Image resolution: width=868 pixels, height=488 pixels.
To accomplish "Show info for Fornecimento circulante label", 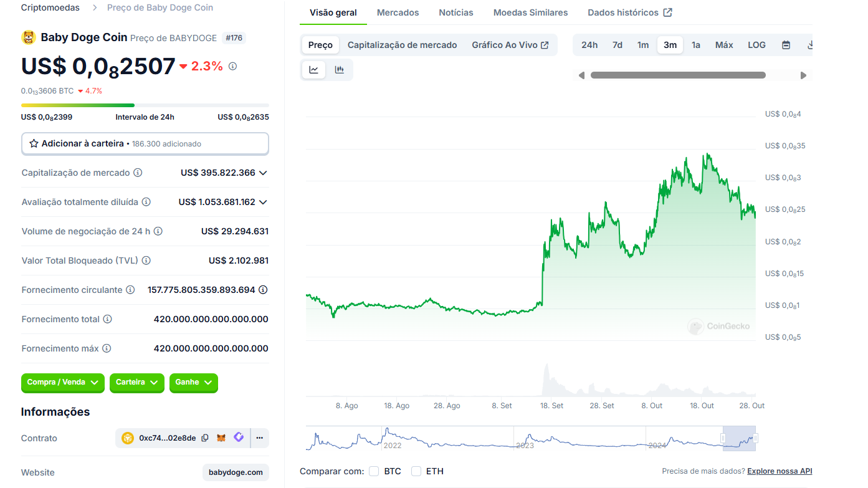I will (130, 290).
